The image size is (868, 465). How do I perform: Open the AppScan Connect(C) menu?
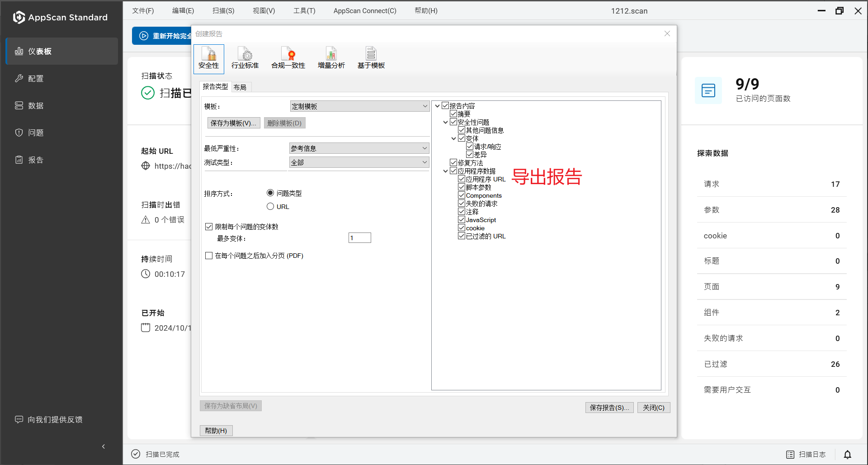tap(365, 10)
